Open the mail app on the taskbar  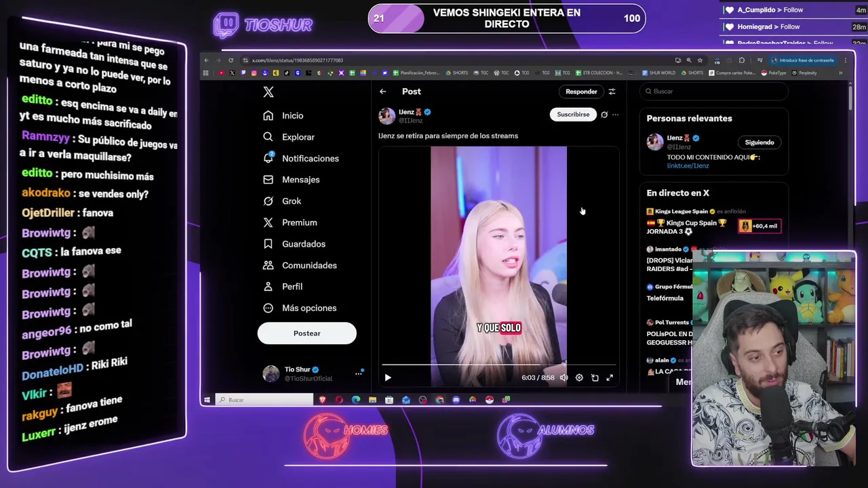[x=406, y=400]
